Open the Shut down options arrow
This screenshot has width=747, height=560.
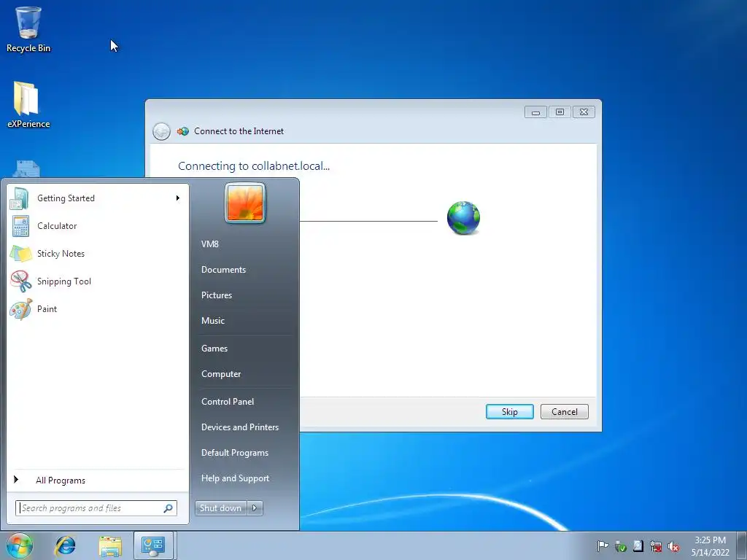[x=255, y=508]
